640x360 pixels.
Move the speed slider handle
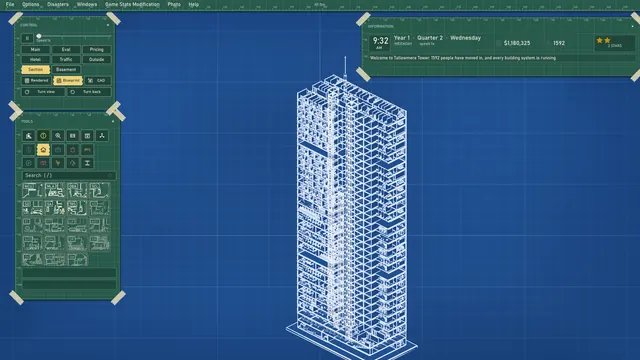coord(39,36)
